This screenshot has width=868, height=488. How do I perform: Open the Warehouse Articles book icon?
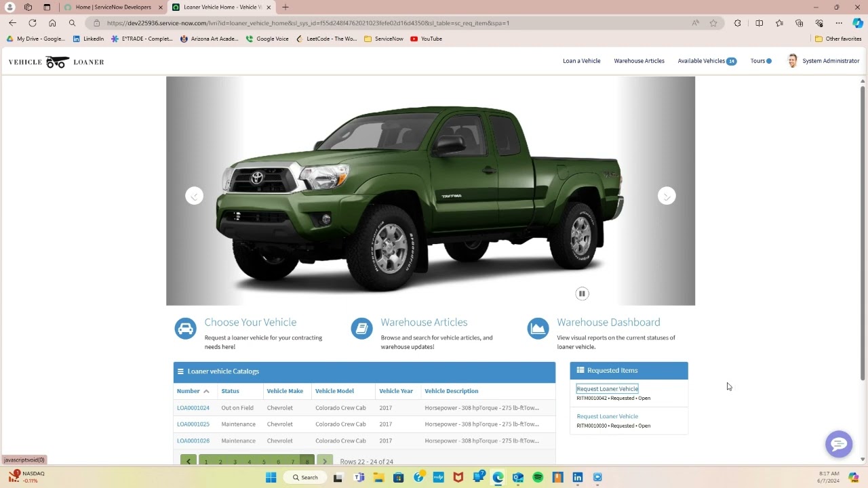point(361,329)
